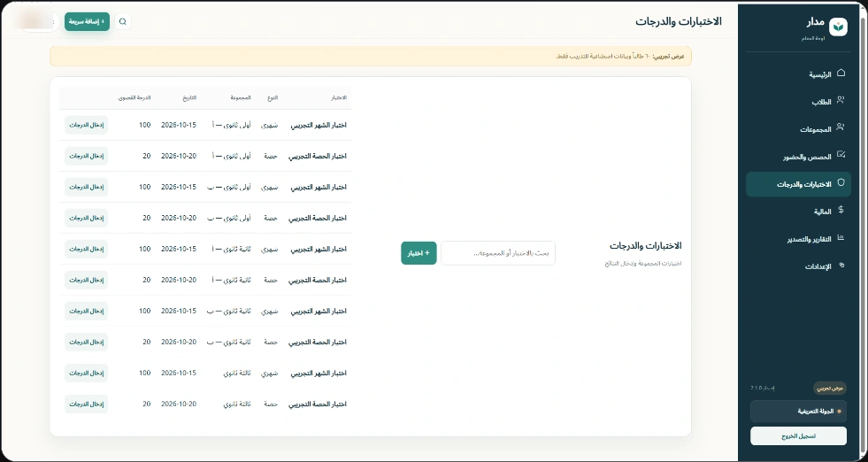Open search with the magnifier icon
The width and height of the screenshot is (868, 462).
(x=123, y=21)
